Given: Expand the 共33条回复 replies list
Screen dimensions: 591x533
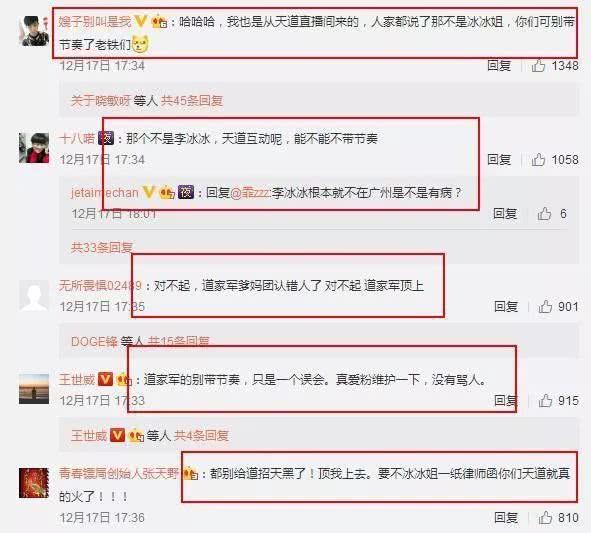Looking at the screenshot, I should click(x=102, y=247).
